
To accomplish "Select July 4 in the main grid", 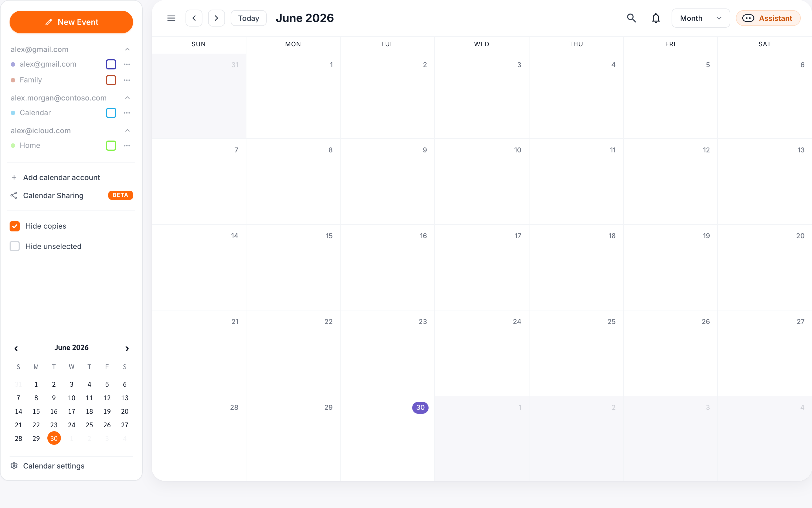I will 765,439.
